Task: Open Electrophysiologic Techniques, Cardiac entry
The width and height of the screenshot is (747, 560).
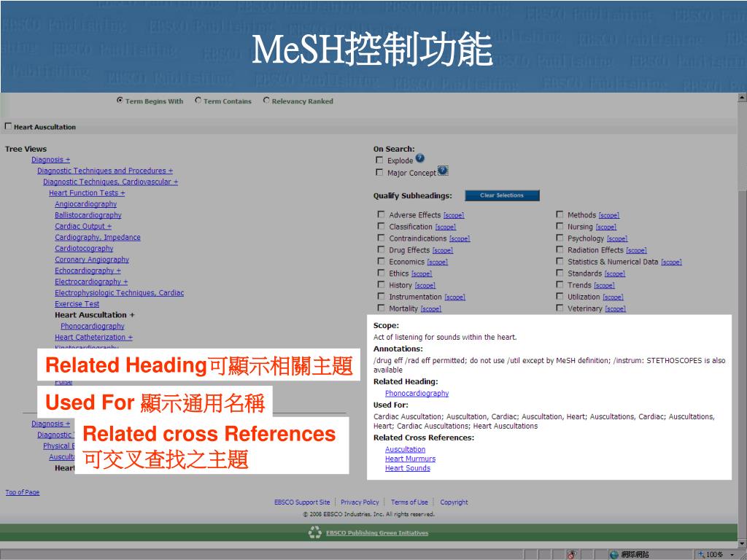Action: (119, 293)
